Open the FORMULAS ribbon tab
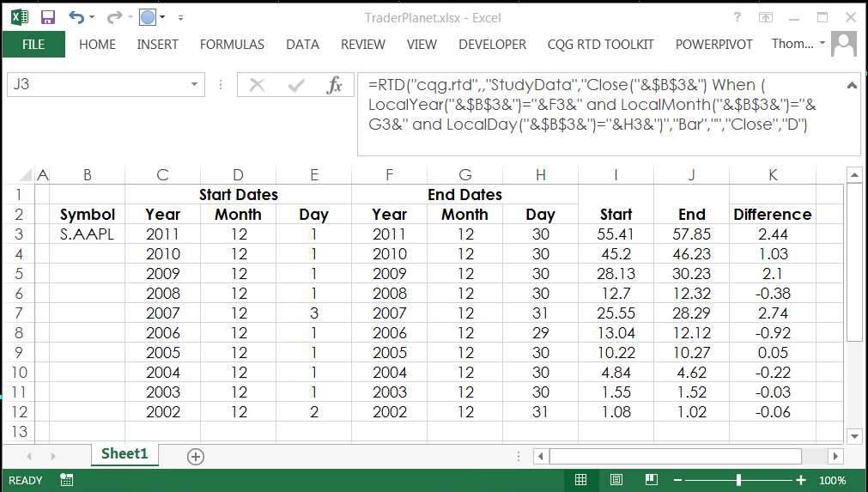Screen dimensions: 868x492 232,45
